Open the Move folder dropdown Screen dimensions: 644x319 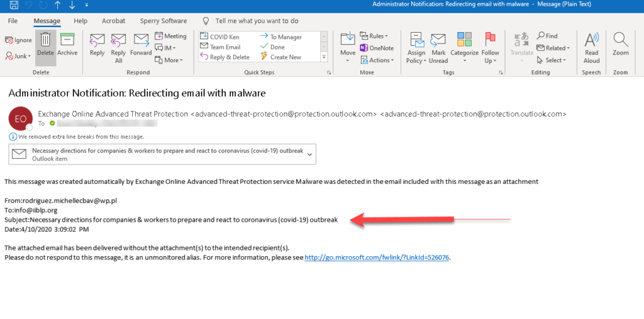pyautogui.click(x=347, y=48)
